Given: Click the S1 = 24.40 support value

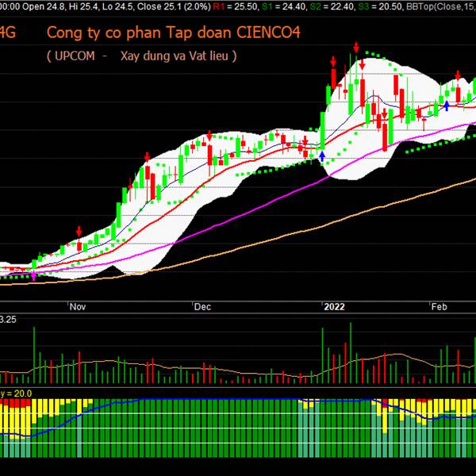Looking at the screenshot, I should point(284,6).
